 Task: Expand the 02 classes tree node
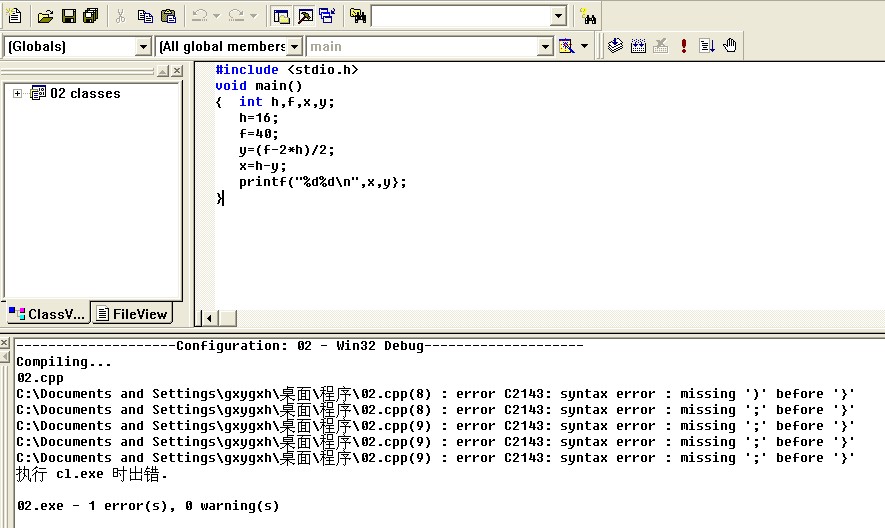[x=17, y=93]
